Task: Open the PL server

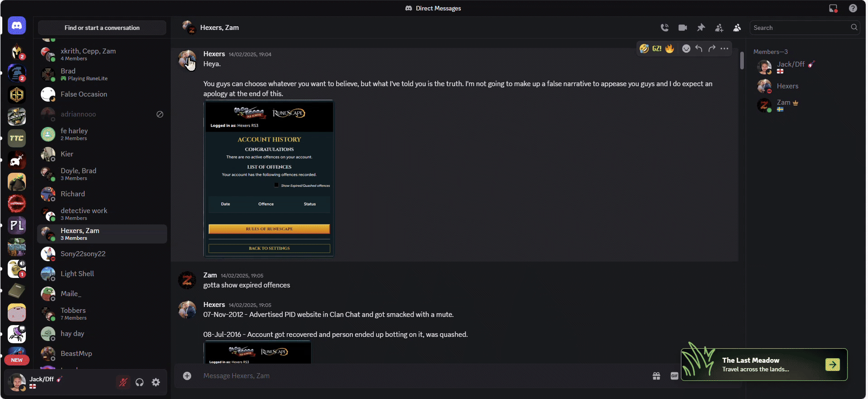Action: tap(17, 225)
